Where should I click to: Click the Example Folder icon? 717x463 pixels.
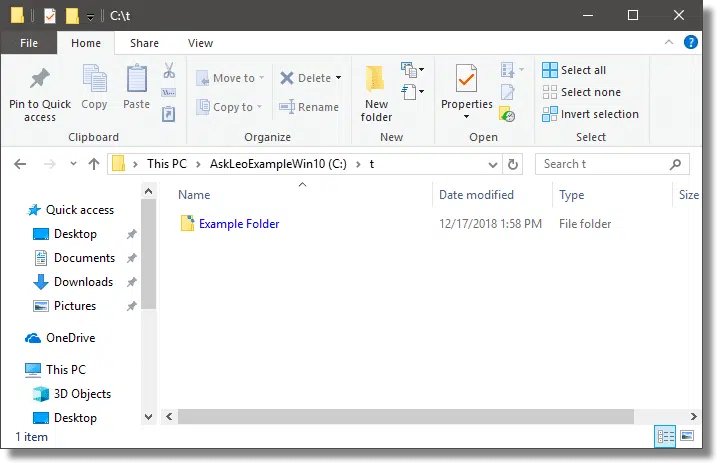click(x=187, y=224)
